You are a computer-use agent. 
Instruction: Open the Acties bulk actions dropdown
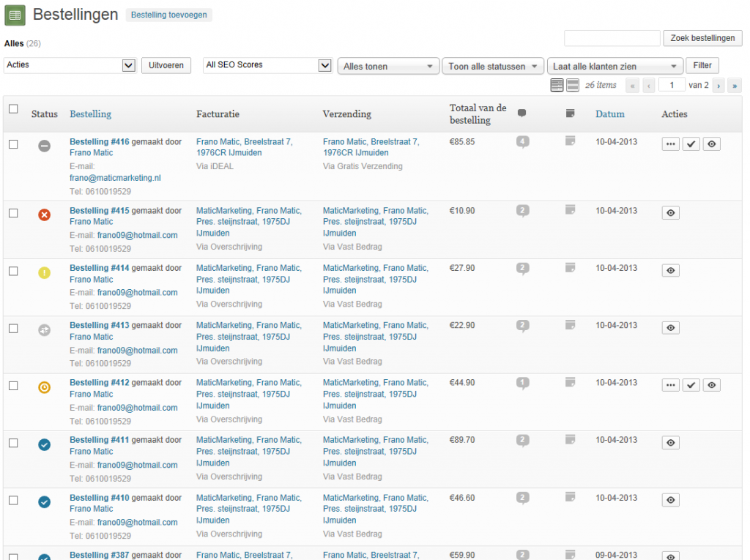tap(70, 65)
